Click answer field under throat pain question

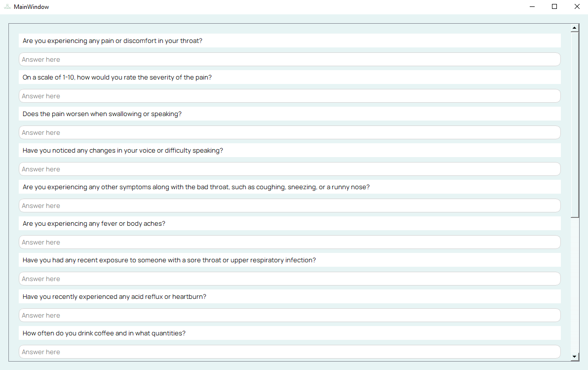pos(289,59)
